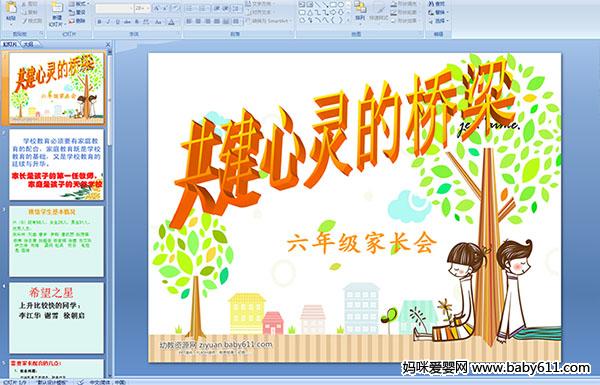The height and width of the screenshot is (385, 600).
Task: Select the 希望之星 slide thumbnail
Action: click(56, 318)
